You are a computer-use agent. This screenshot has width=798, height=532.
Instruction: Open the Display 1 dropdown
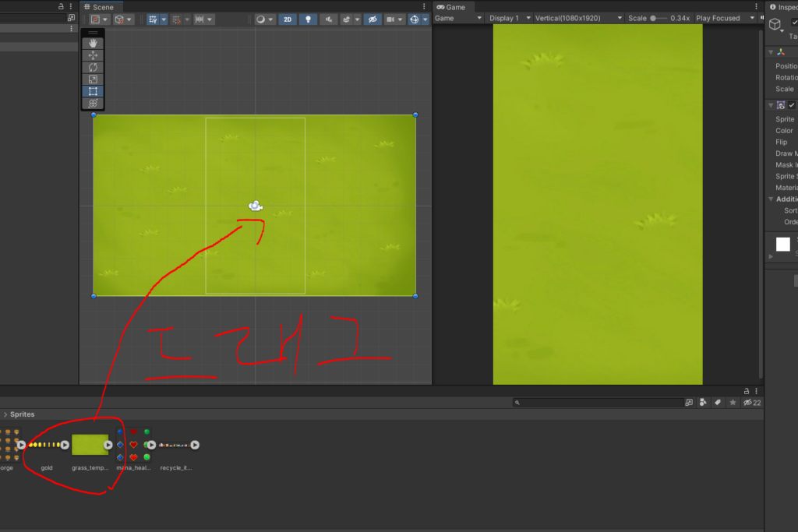click(510, 18)
